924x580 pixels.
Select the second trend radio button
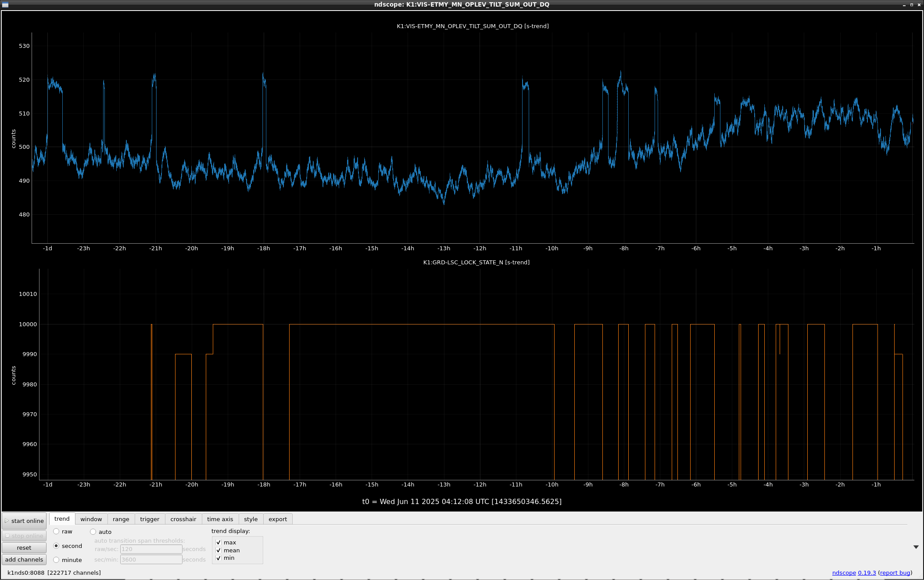click(x=56, y=546)
